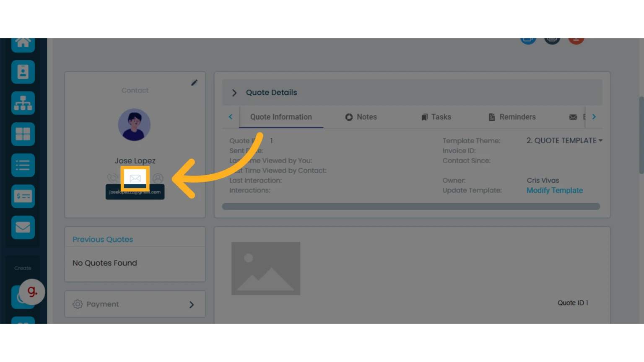Image resolution: width=644 pixels, height=362 pixels.
Task: Open the mail sidebar icon
Action: point(23,227)
